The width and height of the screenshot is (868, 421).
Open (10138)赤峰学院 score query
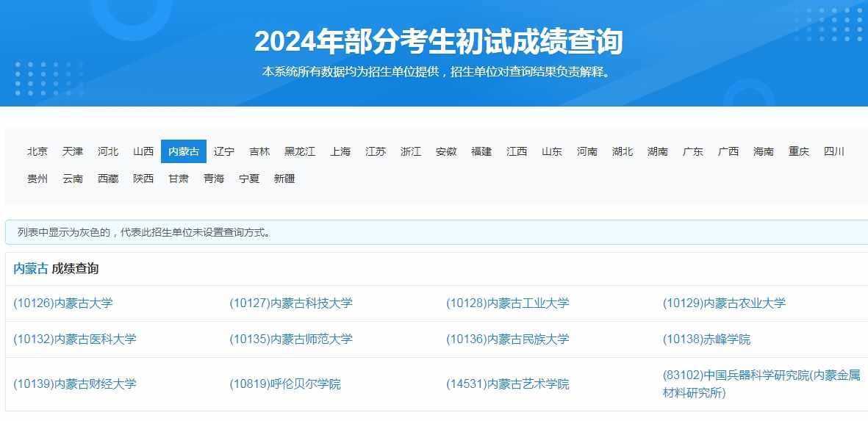[706, 339]
